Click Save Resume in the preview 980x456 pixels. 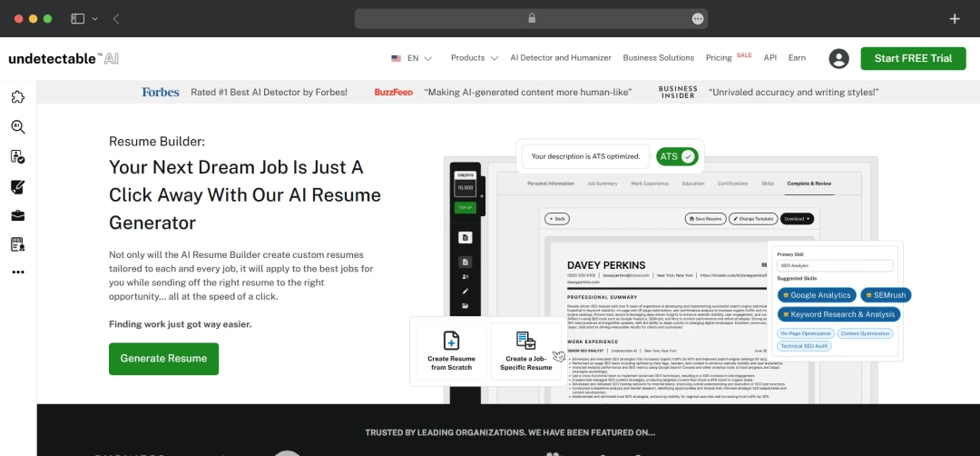click(706, 219)
